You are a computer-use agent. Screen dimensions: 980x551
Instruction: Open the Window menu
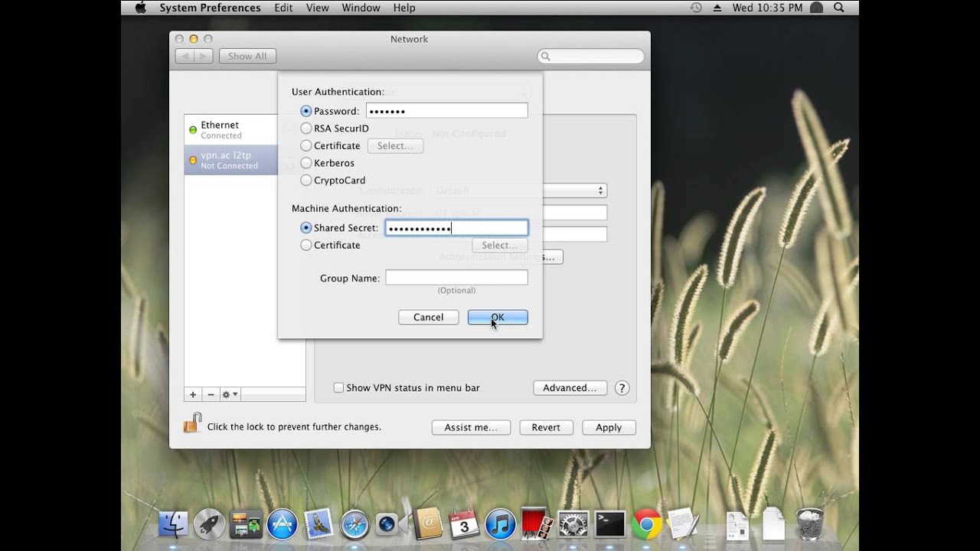(361, 8)
